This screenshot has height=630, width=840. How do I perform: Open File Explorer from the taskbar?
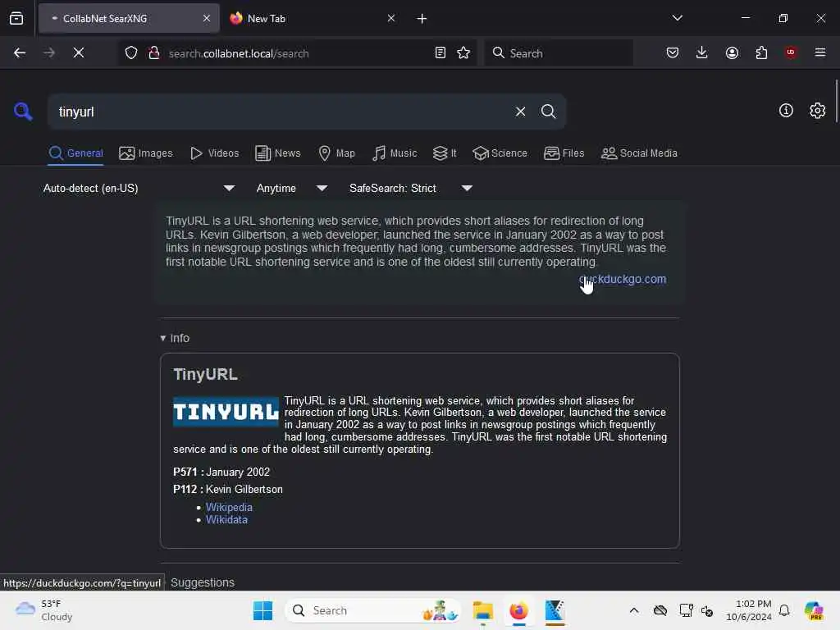click(x=482, y=610)
